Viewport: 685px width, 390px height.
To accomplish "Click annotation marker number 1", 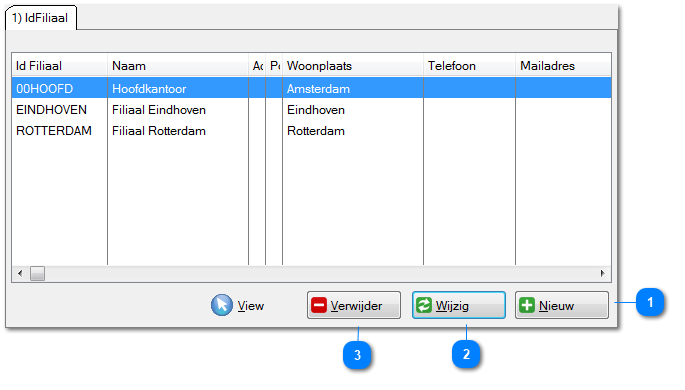I will 650,302.
